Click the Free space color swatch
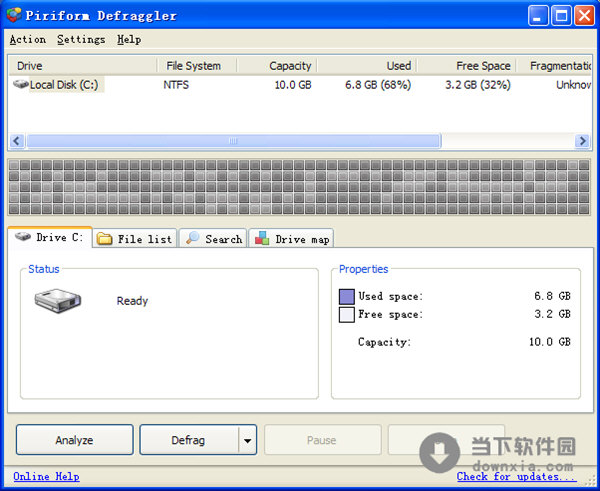This screenshot has width=600, height=491. point(347,315)
